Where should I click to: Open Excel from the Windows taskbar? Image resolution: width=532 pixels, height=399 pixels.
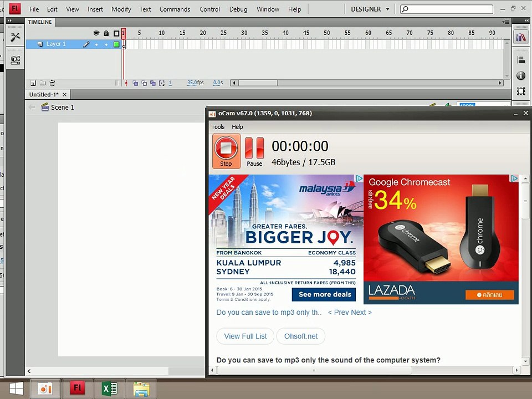[109, 389]
